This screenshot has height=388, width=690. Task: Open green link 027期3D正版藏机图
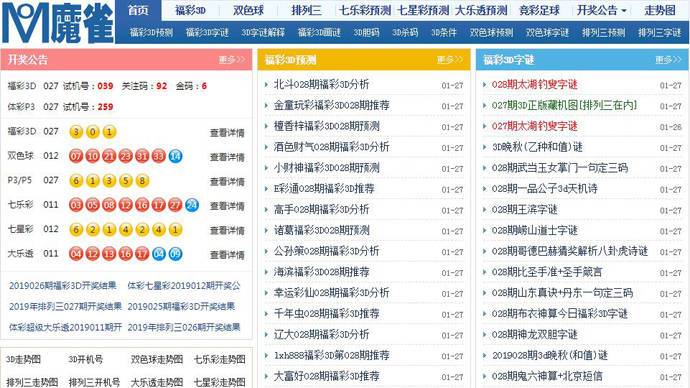point(564,105)
